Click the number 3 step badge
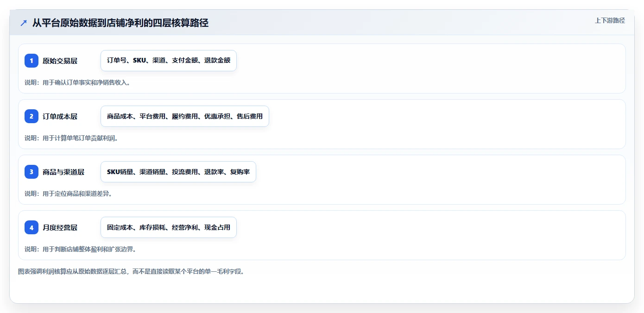644x313 pixels. coord(32,172)
